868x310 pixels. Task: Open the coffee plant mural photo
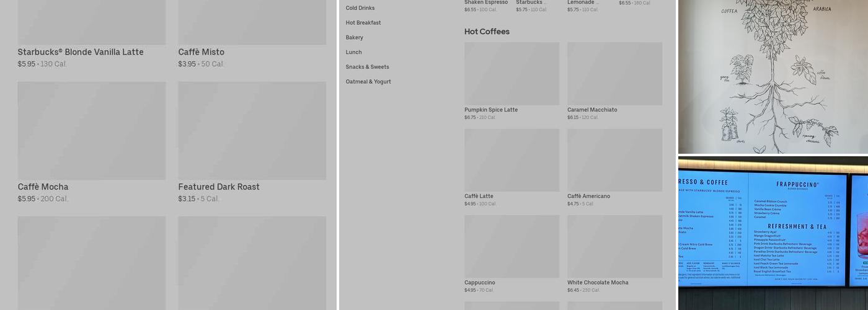773,77
